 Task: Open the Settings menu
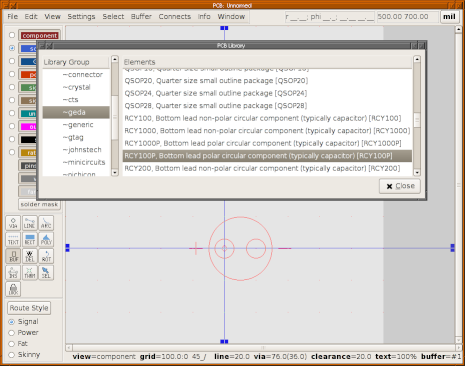pyautogui.click(x=81, y=16)
